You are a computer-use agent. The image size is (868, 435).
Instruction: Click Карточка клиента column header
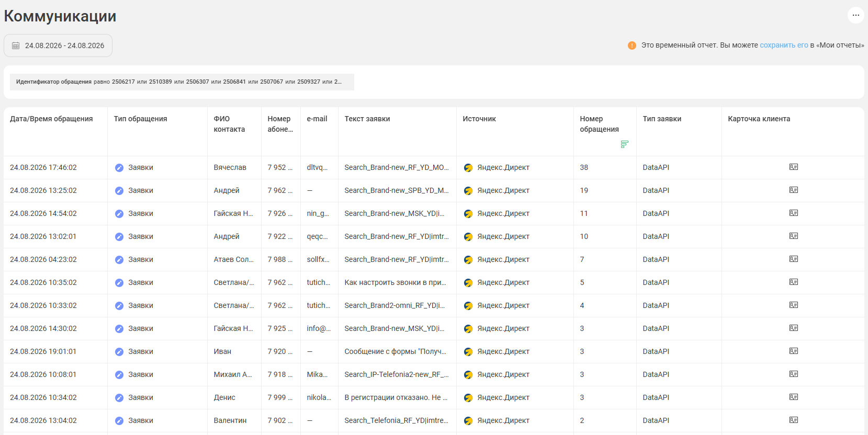759,119
